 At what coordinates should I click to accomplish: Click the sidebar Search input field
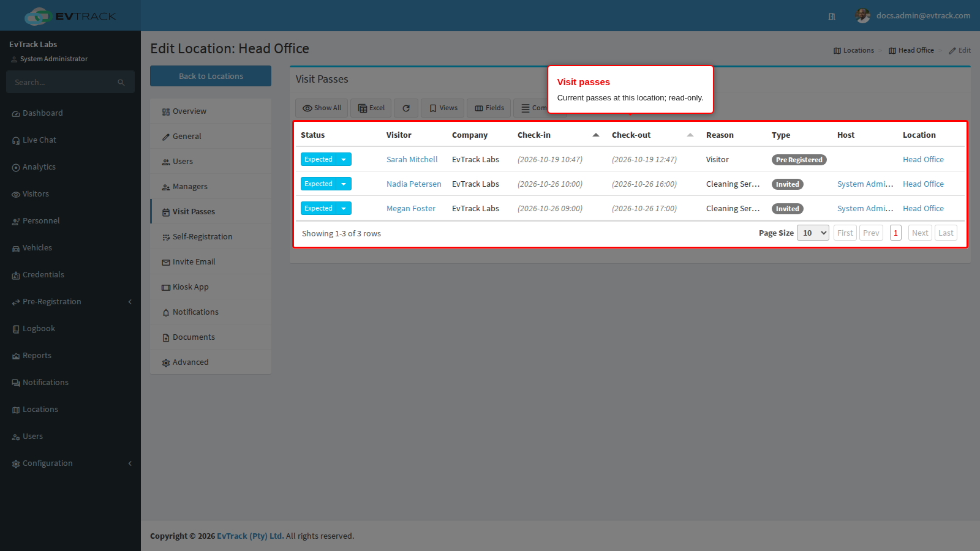(61, 82)
